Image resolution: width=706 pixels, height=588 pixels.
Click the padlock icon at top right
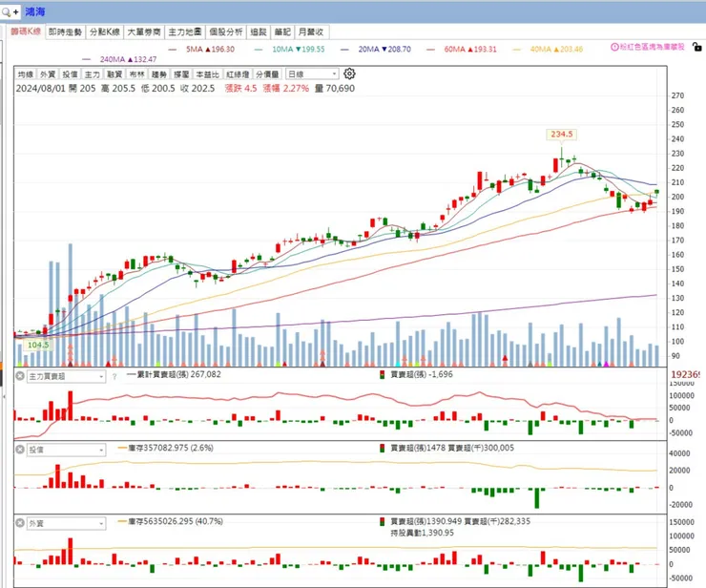(697, 47)
